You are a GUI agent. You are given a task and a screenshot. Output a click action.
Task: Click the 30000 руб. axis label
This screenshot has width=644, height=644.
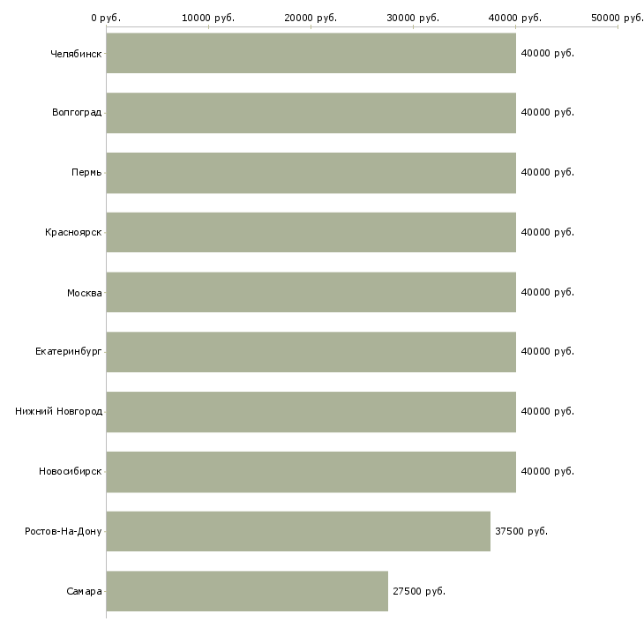[x=413, y=18]
